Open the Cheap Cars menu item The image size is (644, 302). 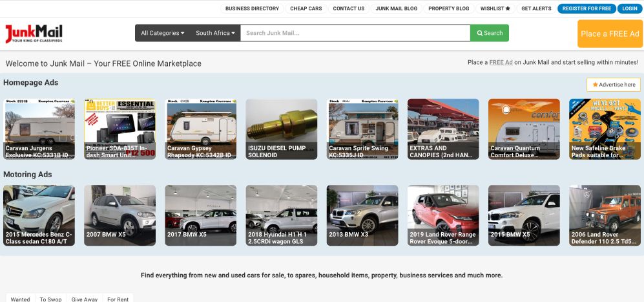pos(306,8)
